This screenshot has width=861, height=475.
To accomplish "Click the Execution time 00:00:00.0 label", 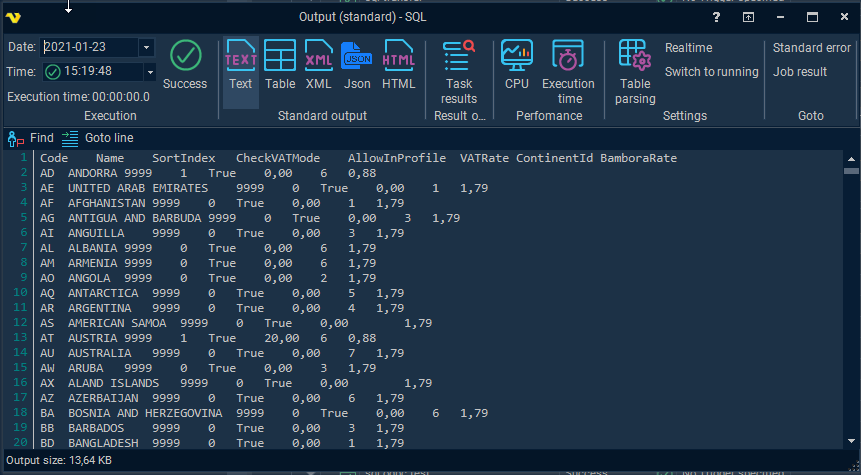I will point(79,97).
